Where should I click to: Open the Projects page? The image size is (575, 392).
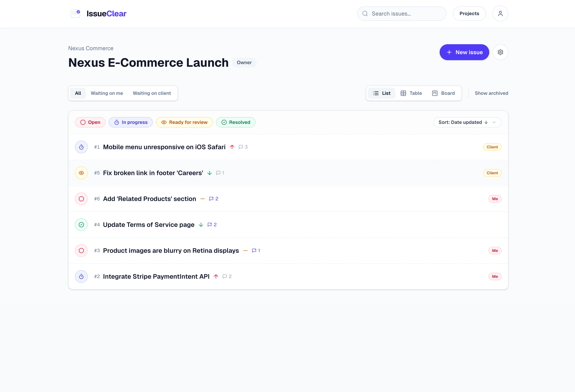pos(469,14)
